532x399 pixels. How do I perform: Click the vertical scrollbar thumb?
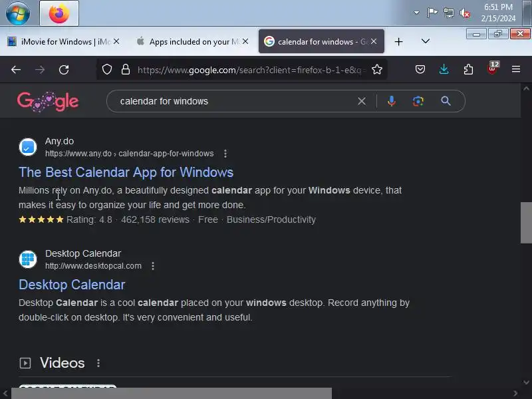pyautogui.click(x=526, y=223)
